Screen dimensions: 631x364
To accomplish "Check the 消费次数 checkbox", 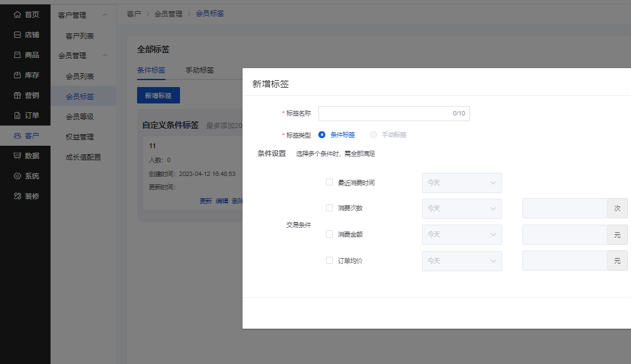I will [329, 208].
